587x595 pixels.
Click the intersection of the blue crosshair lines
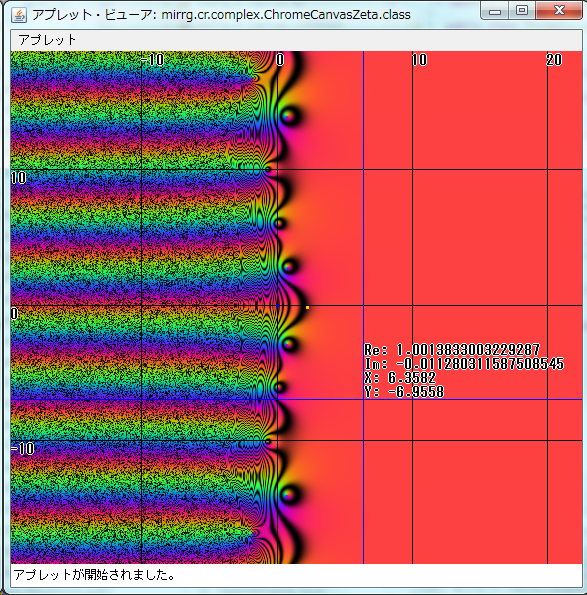[x=364, y=400]
